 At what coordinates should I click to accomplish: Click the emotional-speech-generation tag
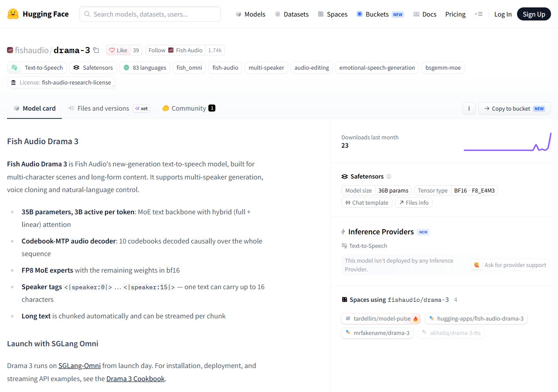pos(377,68)
